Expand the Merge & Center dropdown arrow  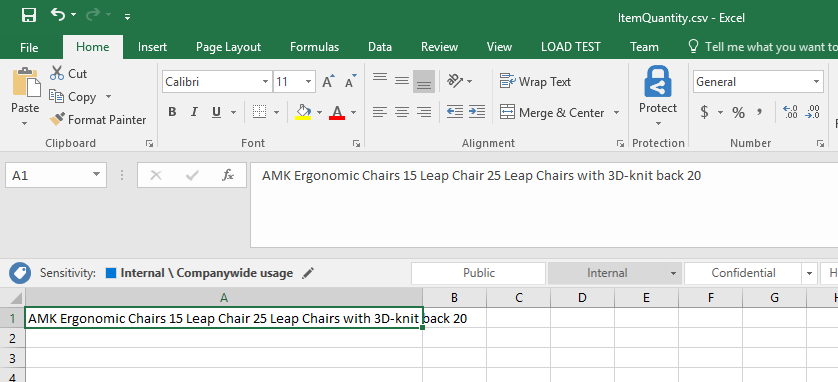point(616,113)
